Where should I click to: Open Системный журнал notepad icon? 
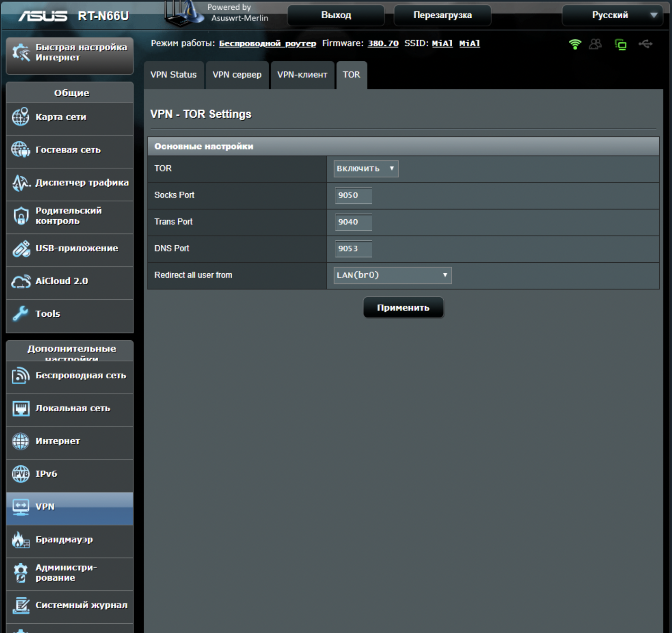pos(21,605)
